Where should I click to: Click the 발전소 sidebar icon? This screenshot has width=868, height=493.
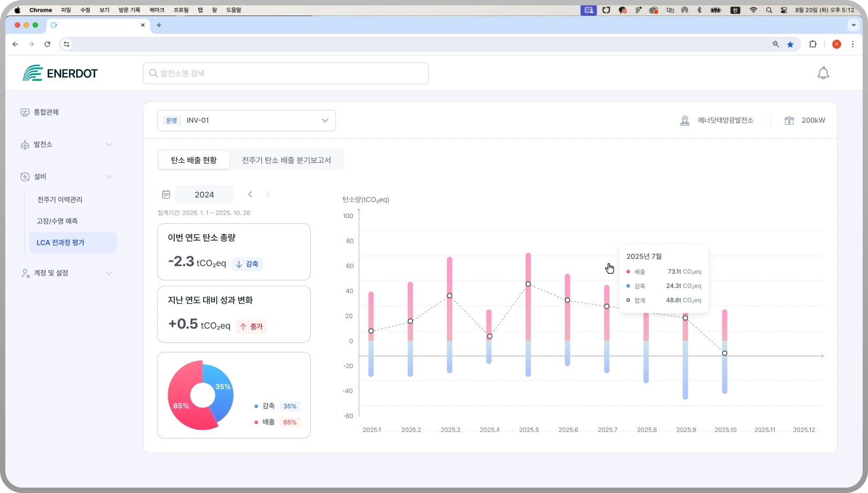coord(25,145)
